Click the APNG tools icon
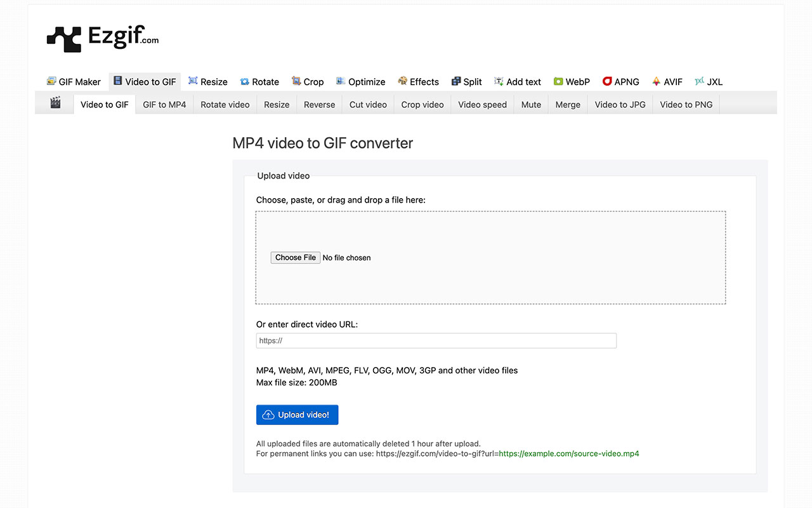 tap(607, 81)
